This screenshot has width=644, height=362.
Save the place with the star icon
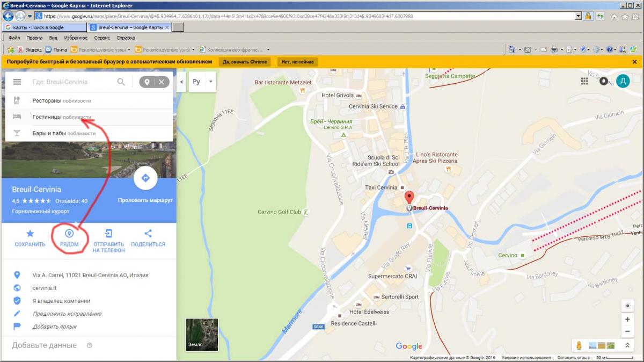click(30, 233)
